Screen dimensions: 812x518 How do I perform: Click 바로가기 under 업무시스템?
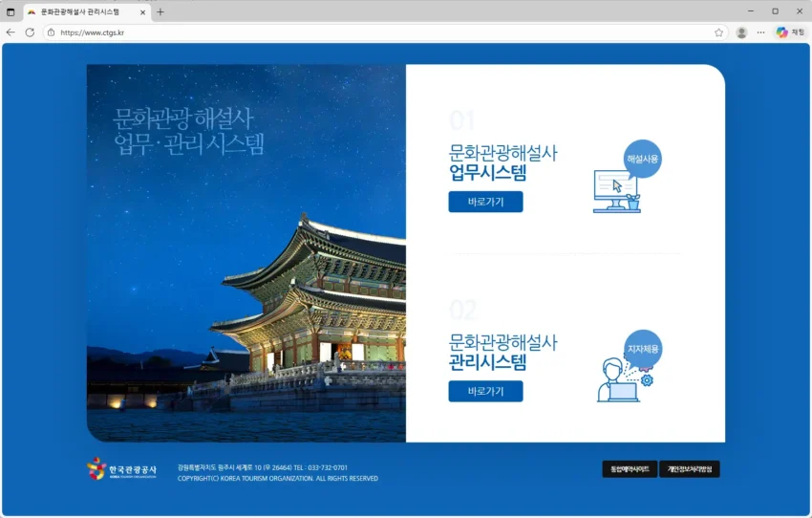tap(485, 202)
